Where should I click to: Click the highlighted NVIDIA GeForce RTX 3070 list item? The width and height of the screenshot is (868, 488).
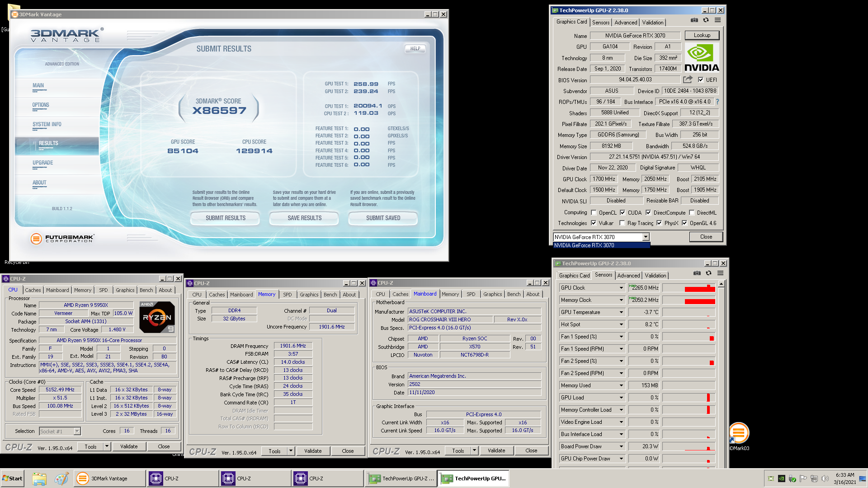click(602, 245)
